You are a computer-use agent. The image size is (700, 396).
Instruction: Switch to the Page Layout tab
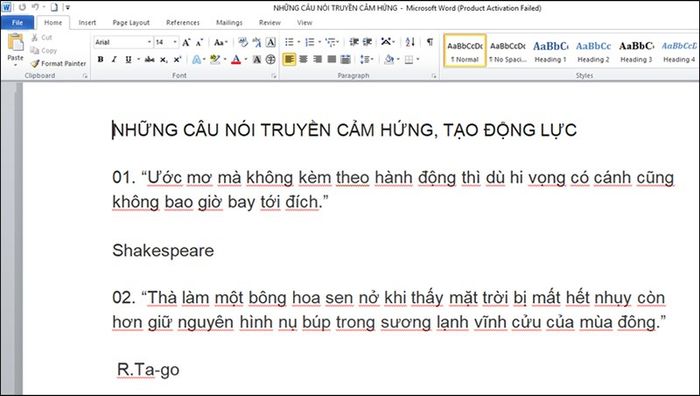(x=131, y=23)
